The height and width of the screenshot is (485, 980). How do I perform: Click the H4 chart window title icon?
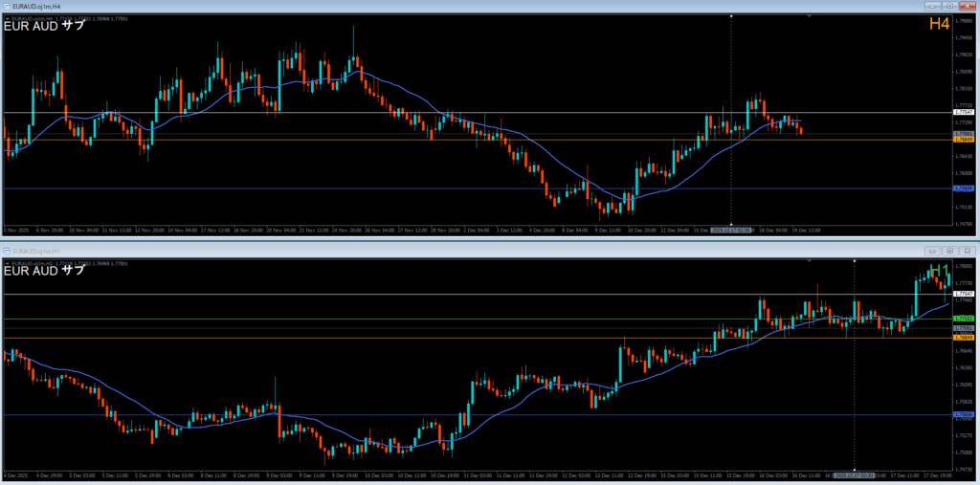8,6
